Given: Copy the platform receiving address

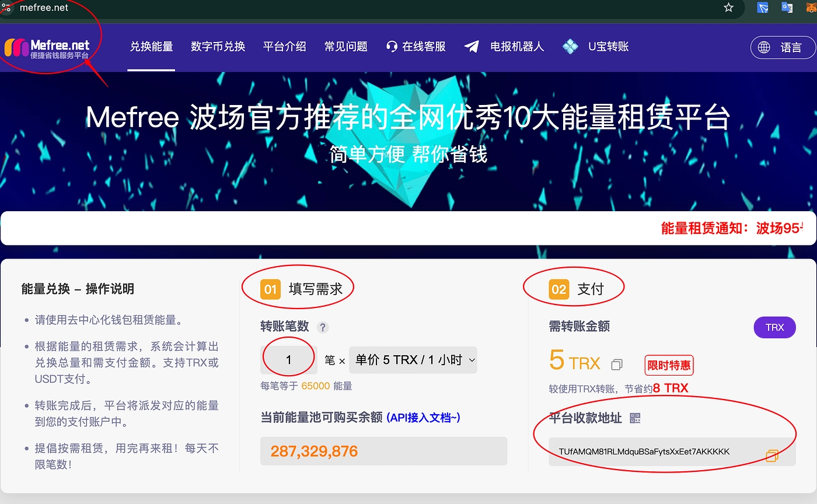Looking at the screenshot, I should pos(772,455).
